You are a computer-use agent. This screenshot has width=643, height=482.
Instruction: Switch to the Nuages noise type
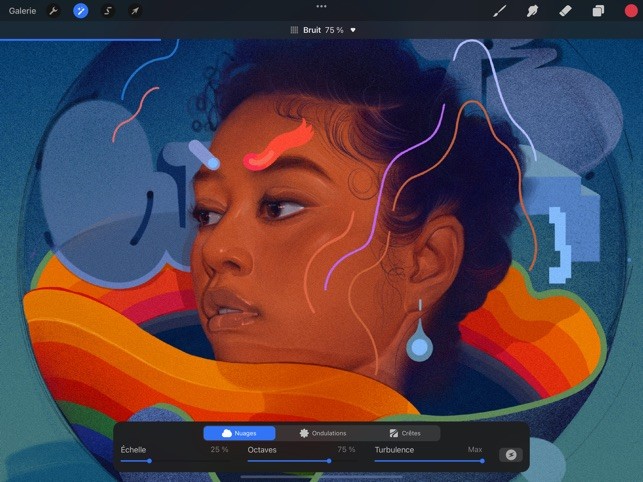239,433
